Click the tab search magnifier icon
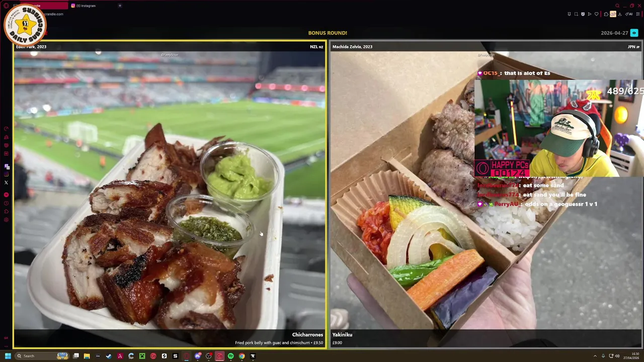 617,6
